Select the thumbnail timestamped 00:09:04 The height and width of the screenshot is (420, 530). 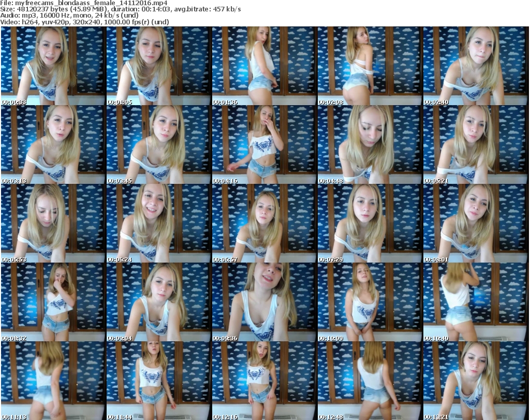point(158,302)
